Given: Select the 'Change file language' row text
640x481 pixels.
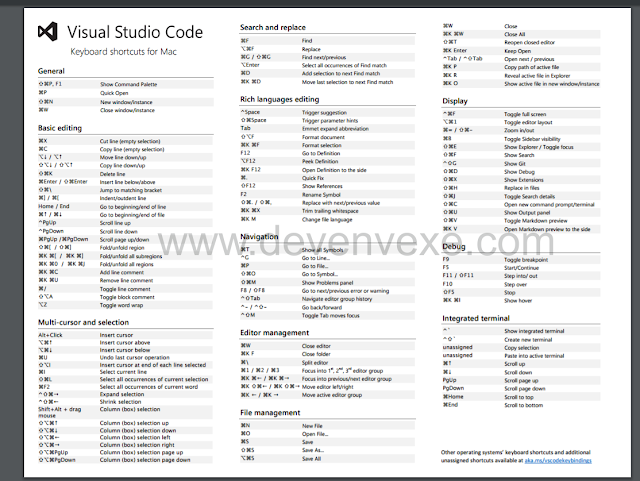Looking at the screenshot, I should [x=327, y=220].
